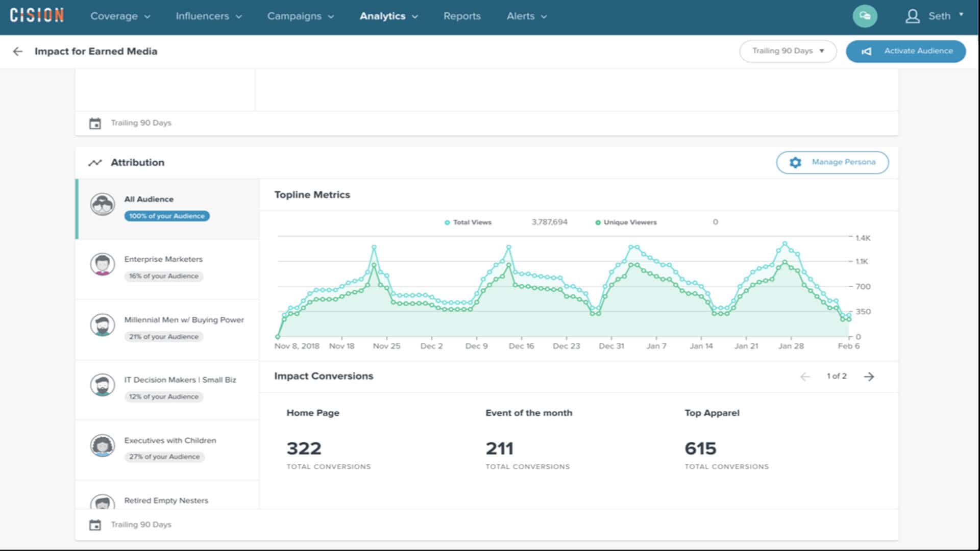Open the Trailing 90 Days dropdown
980x551 pixels.
788,51
